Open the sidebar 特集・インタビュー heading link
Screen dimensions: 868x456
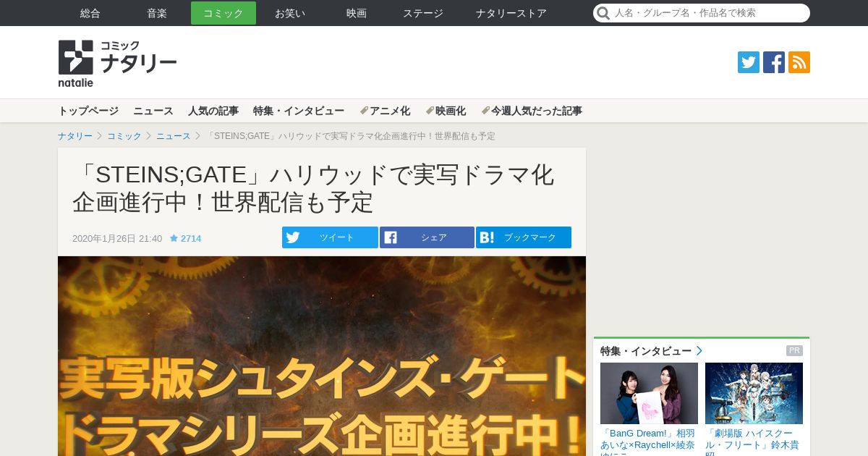coord(651,351)
